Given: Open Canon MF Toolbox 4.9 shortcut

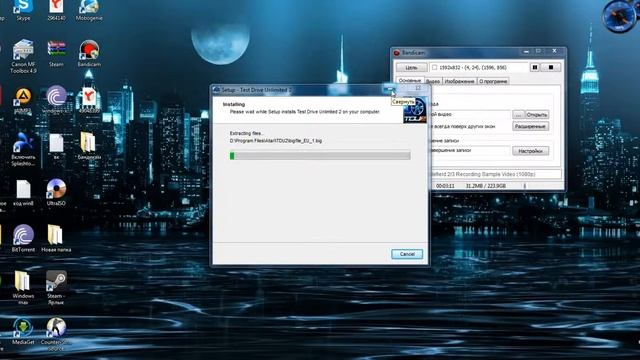Looking at the screenshot, I should tap(23, 56).
